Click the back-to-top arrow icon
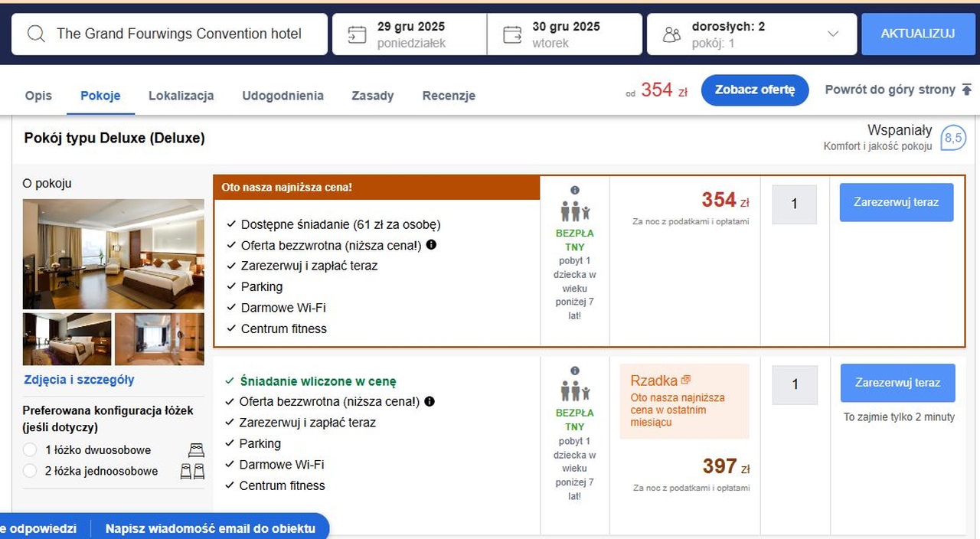Viewport: 980px width, 539px height. 966,90
